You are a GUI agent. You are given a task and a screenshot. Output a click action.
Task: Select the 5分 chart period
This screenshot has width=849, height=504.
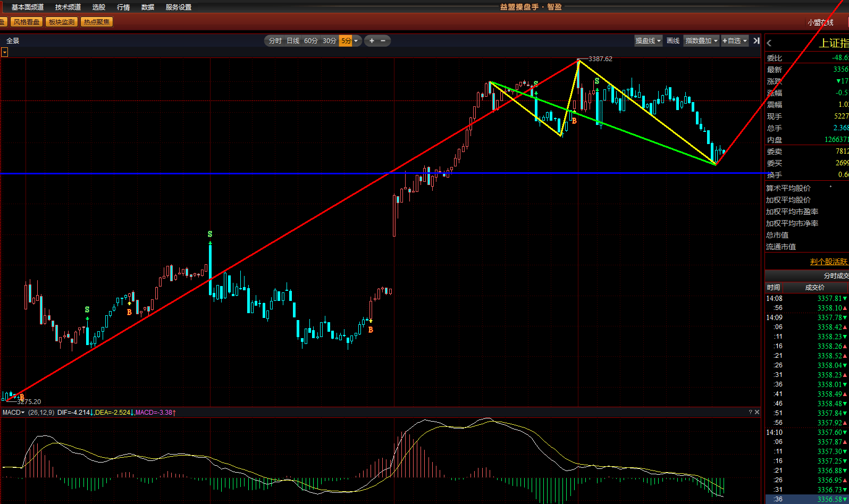coord(346,40)
